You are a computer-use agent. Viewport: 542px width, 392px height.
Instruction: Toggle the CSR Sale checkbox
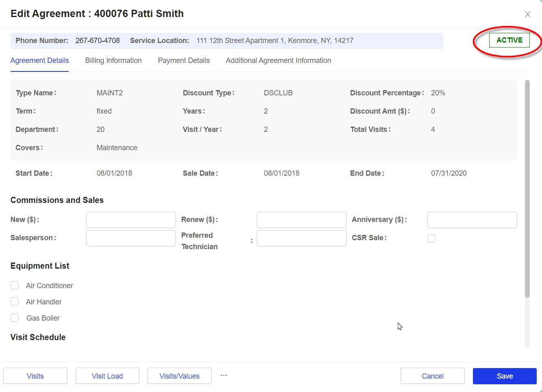click(431, 238)
